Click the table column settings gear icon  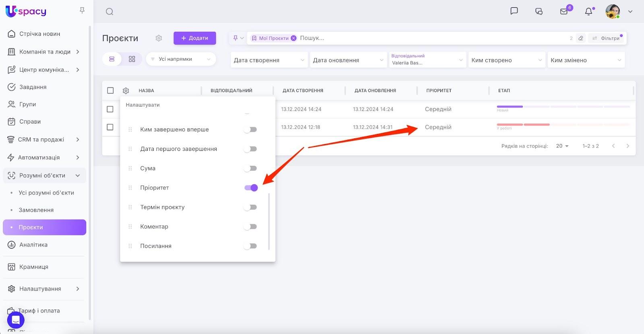pyautogui.click(x=126, y=91)
